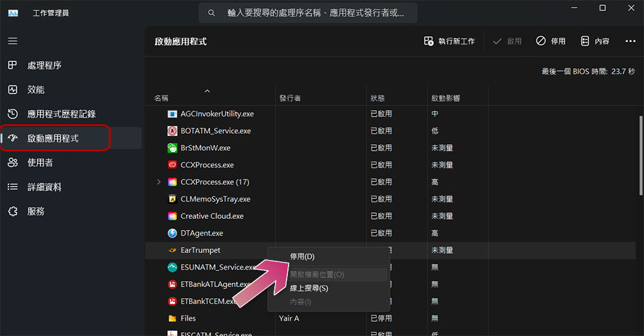Click 已啟用 status for DTAgent.exe

click(381, 233)
